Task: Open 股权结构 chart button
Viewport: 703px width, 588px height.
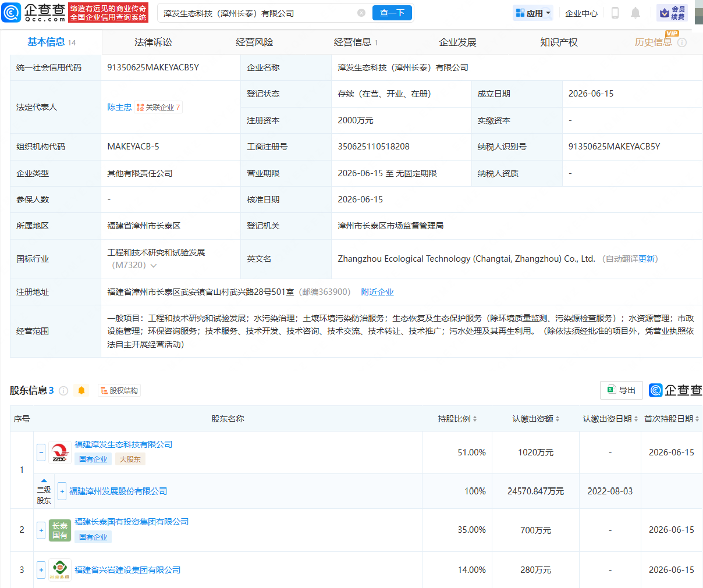Action: [x=119, y=390]
